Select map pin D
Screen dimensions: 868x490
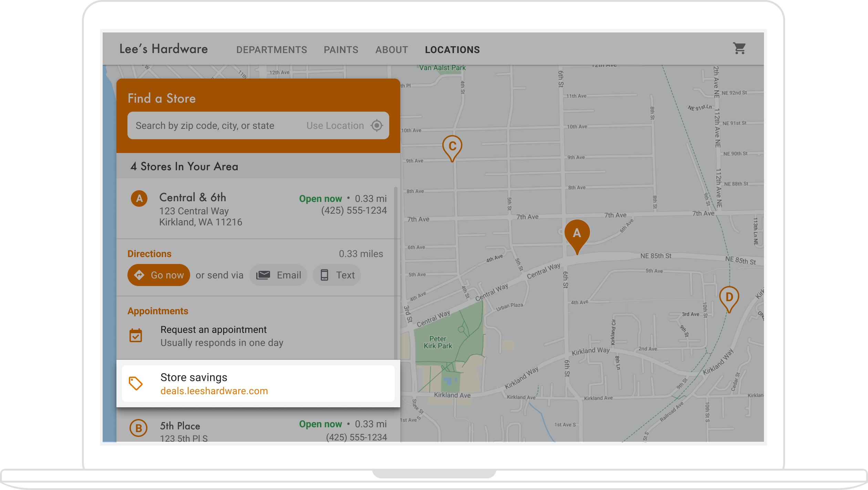pyautogui.click(x=729, y=297)
